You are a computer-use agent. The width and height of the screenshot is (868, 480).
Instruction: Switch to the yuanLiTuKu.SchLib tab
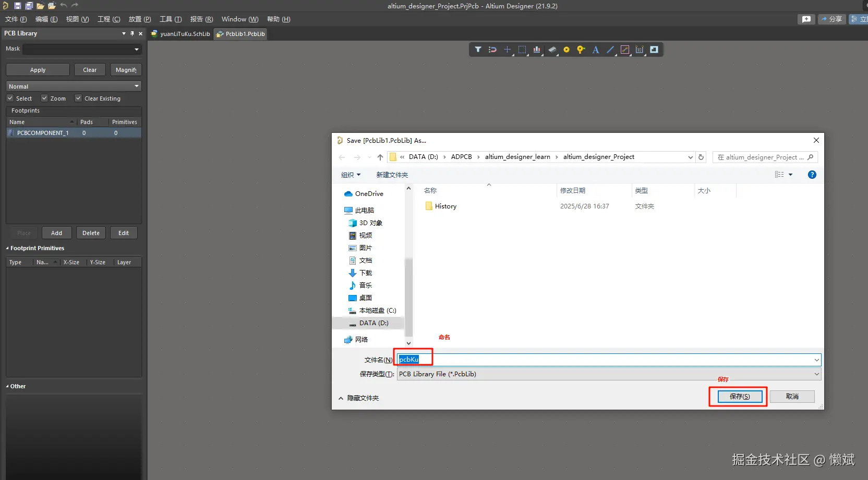click(x=180, y=34)
